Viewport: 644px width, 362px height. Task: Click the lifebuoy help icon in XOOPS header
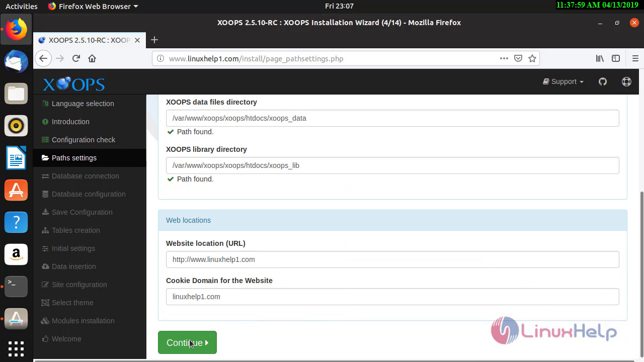(x=626, y=81)
